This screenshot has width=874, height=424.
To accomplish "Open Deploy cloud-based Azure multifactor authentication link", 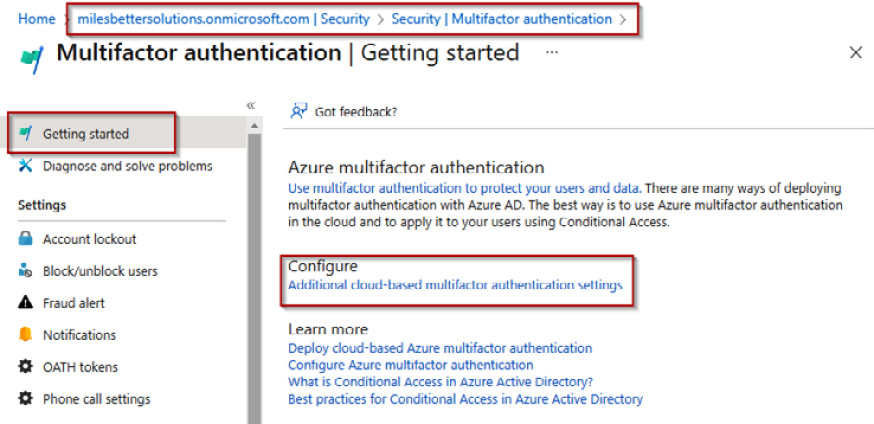I will (440, 348).
